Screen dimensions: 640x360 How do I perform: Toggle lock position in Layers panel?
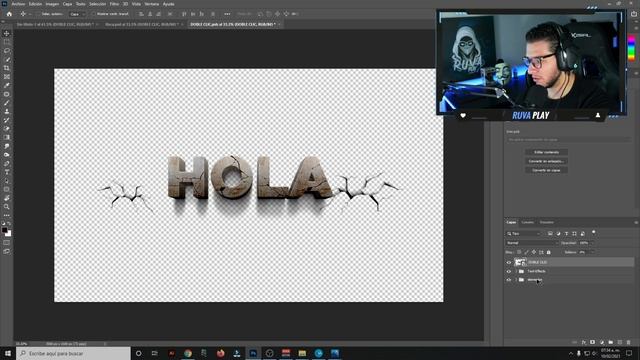point(534,252)
